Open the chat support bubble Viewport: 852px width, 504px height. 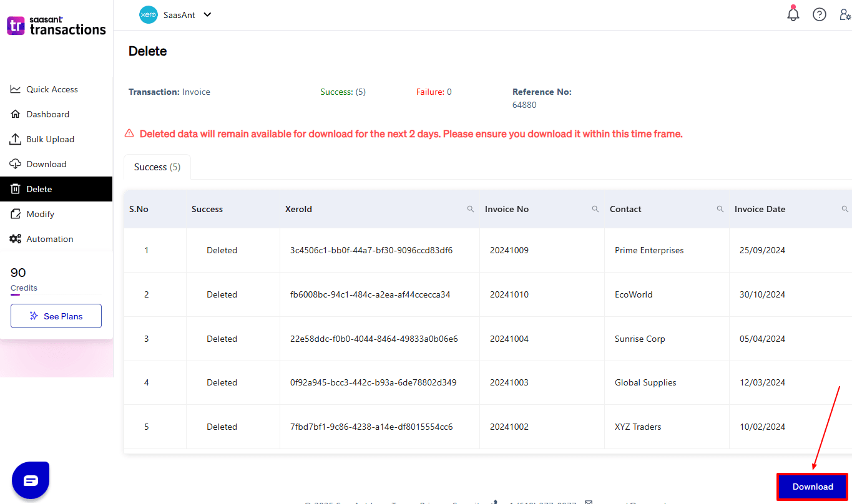31,480
